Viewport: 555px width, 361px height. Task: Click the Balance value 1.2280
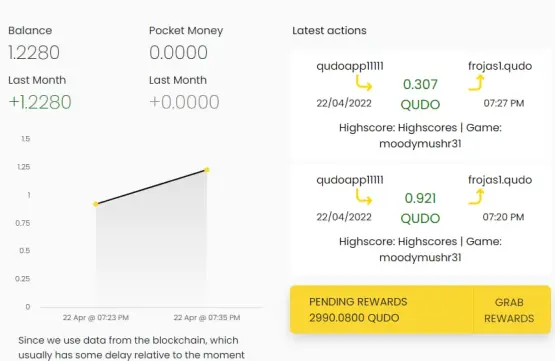[34, 53]
